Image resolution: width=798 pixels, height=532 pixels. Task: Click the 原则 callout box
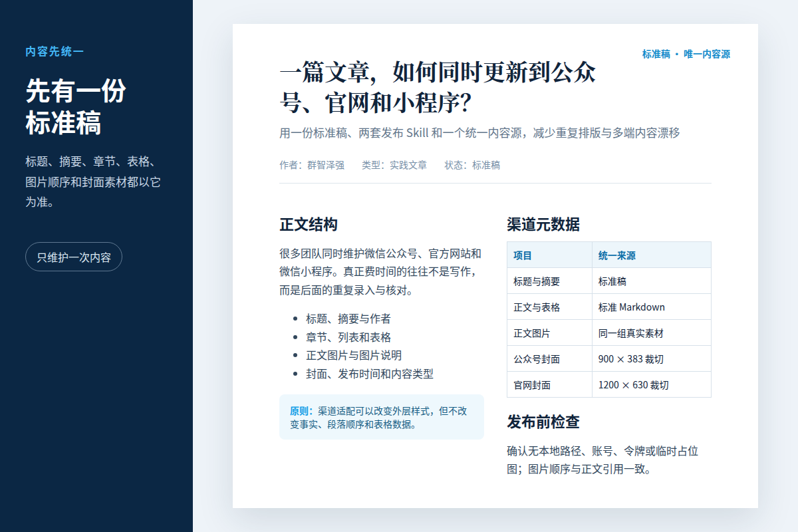point(382,417)
